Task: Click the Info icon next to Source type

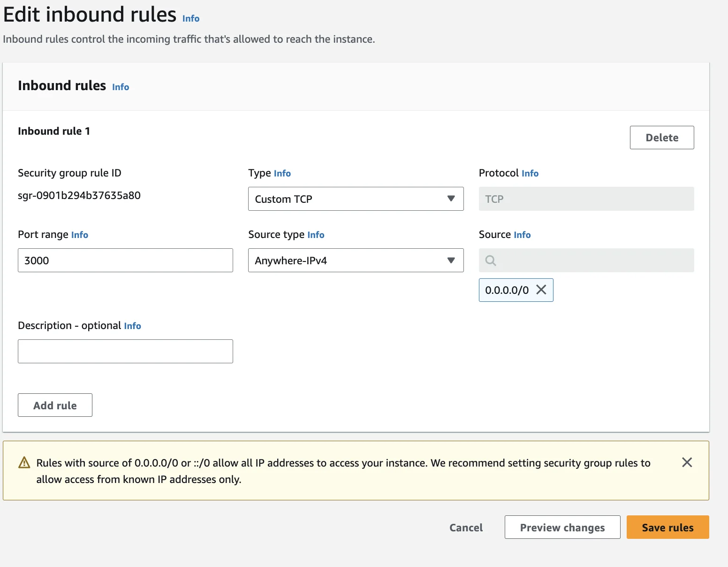Action: pos(316,235)
